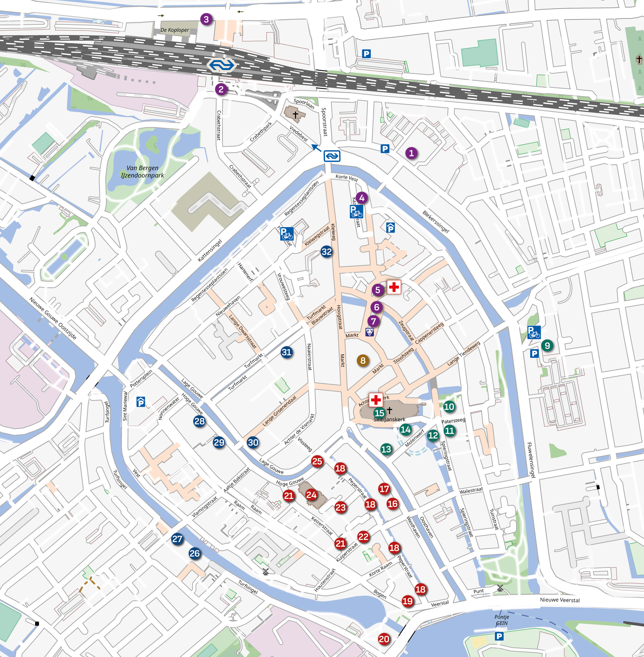This screenshot has height=657, width=644.
Task: Select blue marker number 27
Action: click(177, 539)
